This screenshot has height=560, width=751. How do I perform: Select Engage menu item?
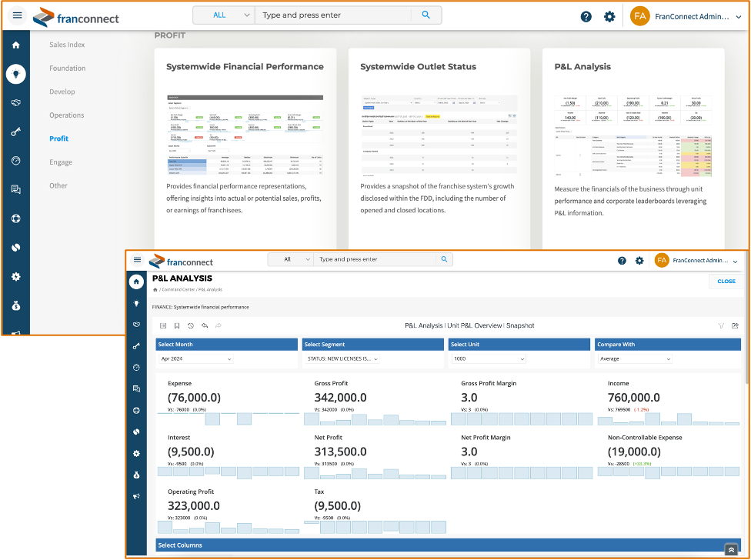coord(61,162)
